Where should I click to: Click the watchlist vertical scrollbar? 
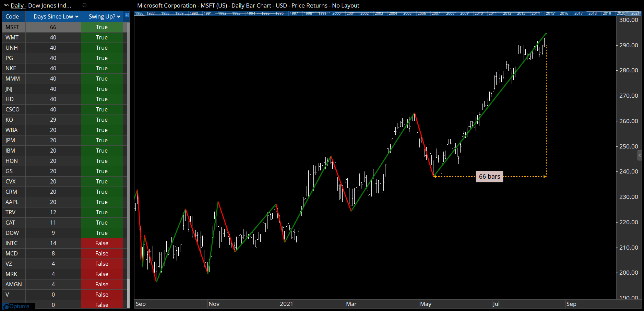(x=128, y=165)
